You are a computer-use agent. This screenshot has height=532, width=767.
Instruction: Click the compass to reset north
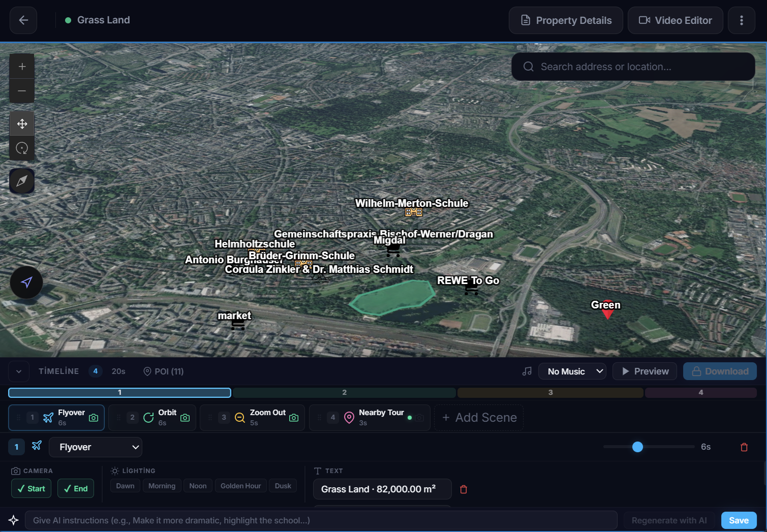22,180
